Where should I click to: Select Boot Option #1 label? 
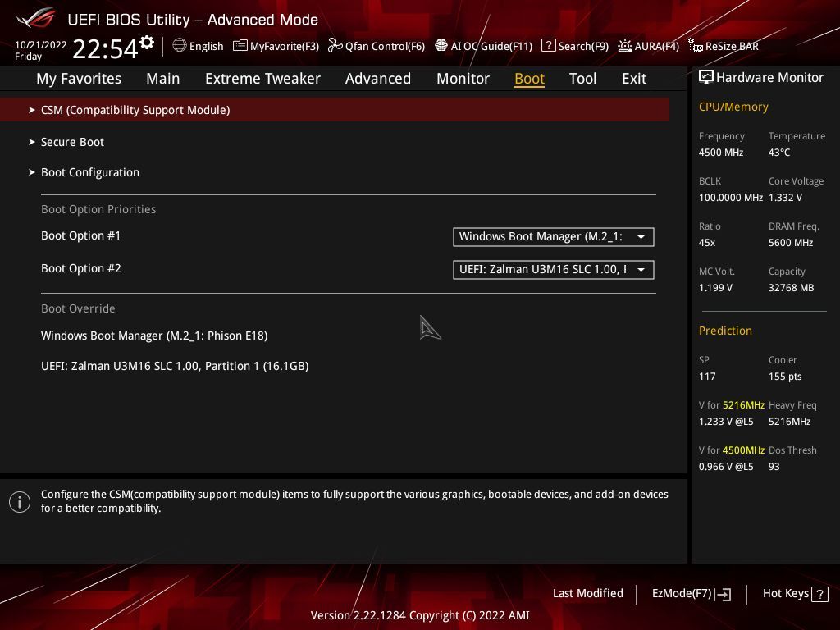pyautogui.click(x=81, y=235)
